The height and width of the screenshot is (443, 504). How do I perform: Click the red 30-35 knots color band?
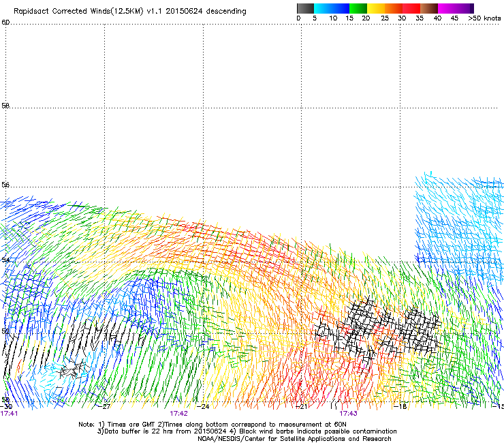tap(411, 8)
